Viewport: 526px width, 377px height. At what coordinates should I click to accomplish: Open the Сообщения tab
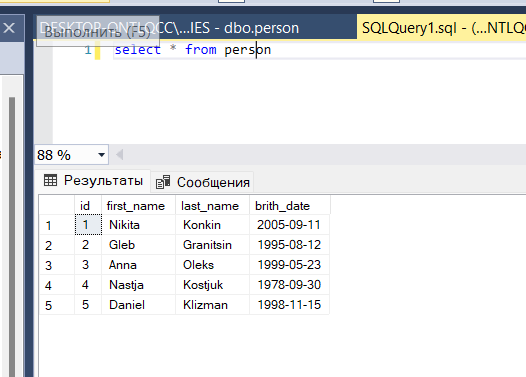(x=202, y=182)
